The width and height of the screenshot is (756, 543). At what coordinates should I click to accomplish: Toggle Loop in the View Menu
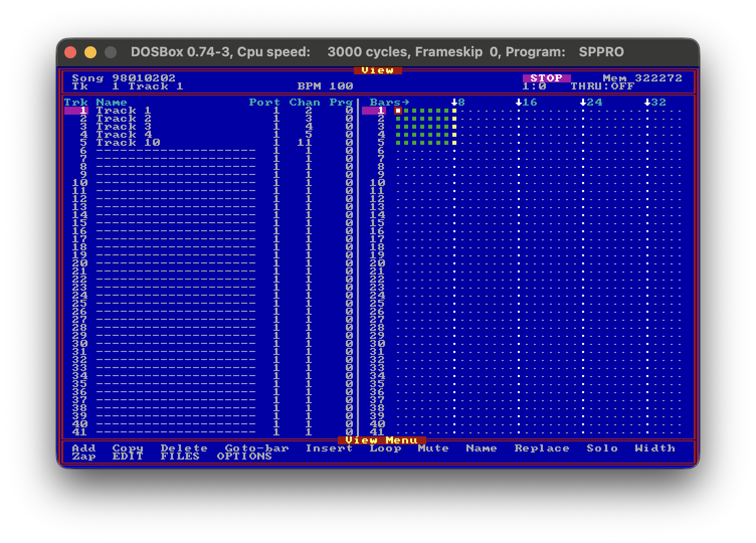tap(386, 448)
